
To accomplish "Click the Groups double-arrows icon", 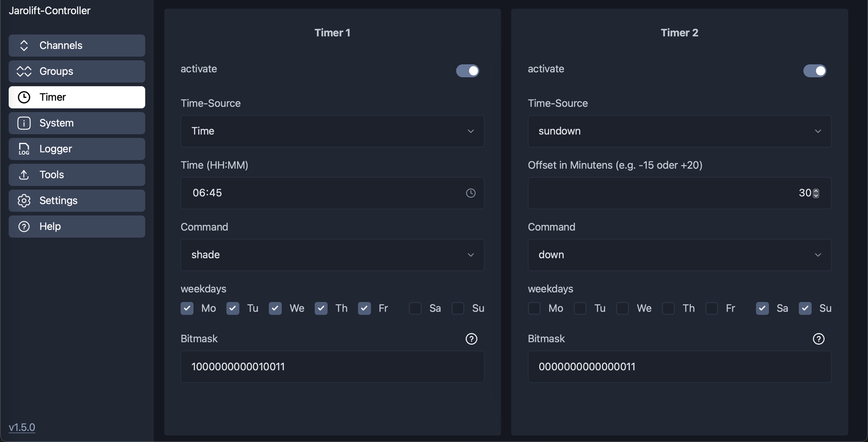I will [x=24, y=71].
